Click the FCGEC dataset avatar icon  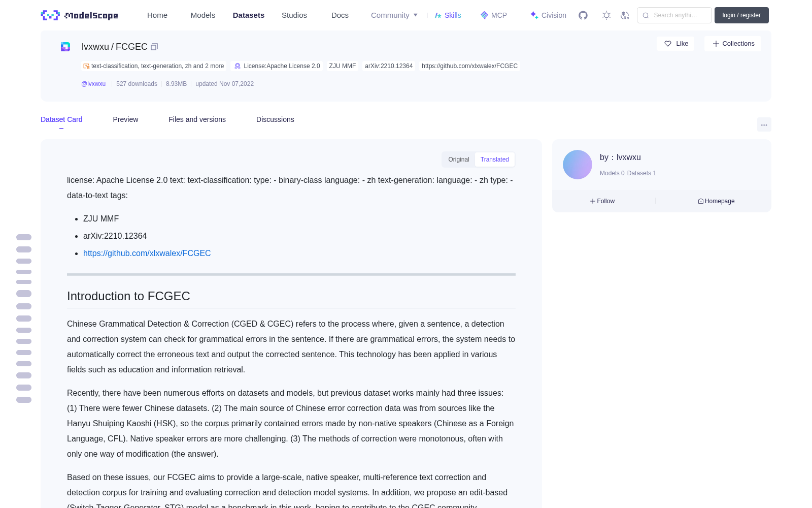(x=65, y=47)
